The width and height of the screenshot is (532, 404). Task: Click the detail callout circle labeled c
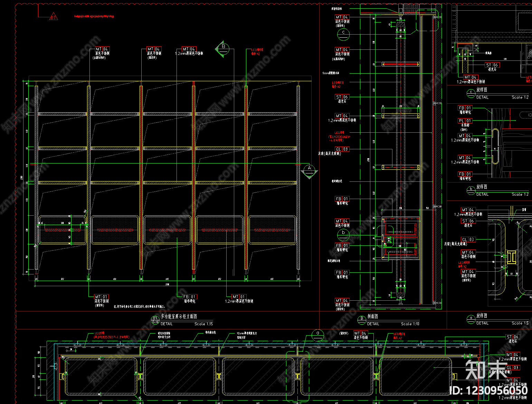coord(343,34)
